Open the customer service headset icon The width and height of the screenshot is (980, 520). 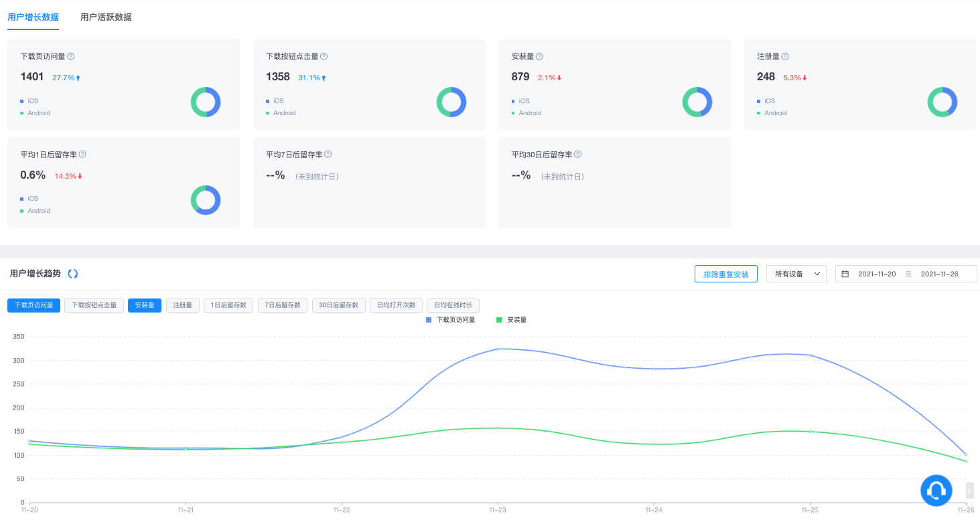[x=936, y=491]
